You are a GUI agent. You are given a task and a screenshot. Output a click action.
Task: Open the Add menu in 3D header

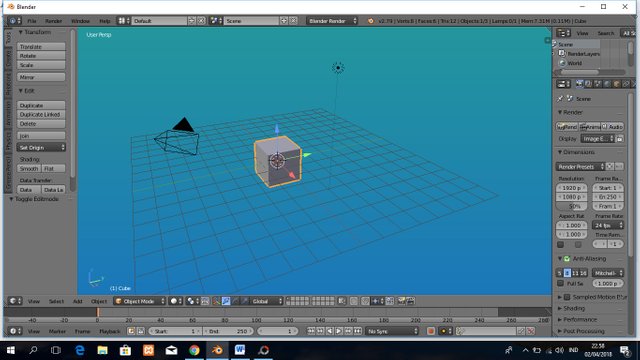point(78,301)
